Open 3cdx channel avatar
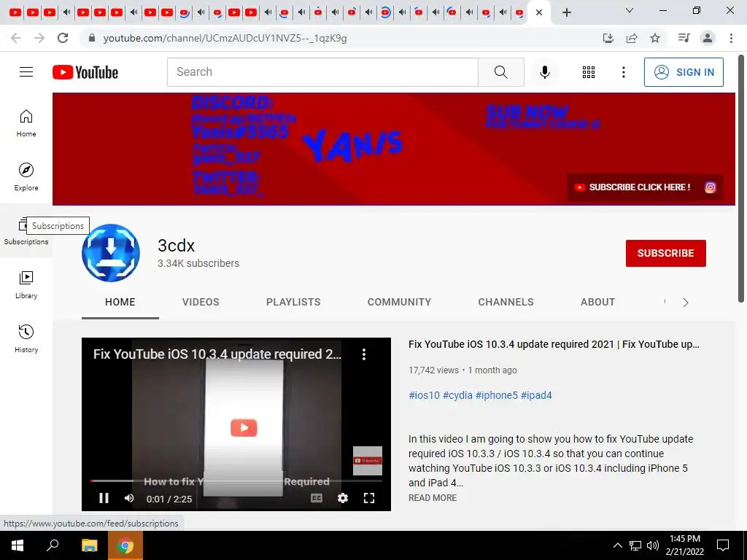Screen dimensions: 747x560 coord(111,253)
